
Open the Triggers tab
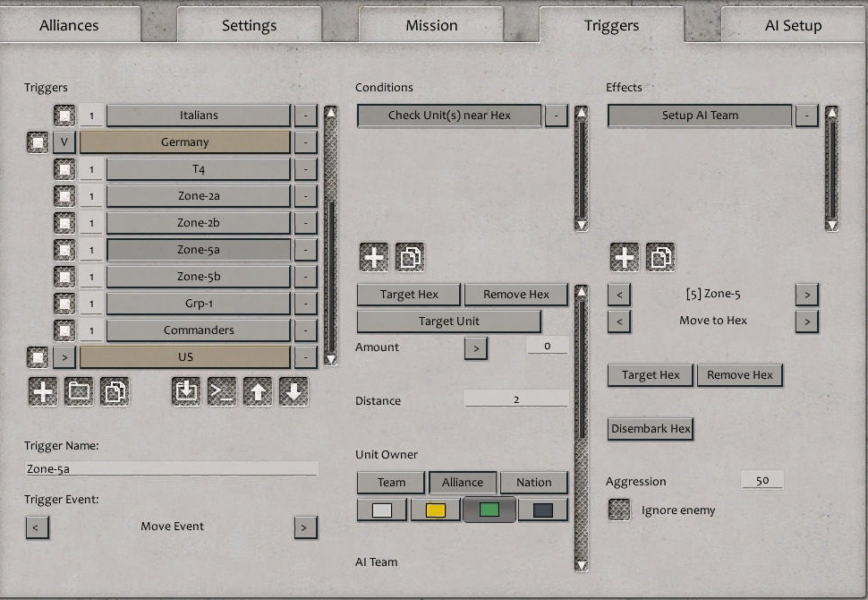pyautogui.click(x=612, y=25)
